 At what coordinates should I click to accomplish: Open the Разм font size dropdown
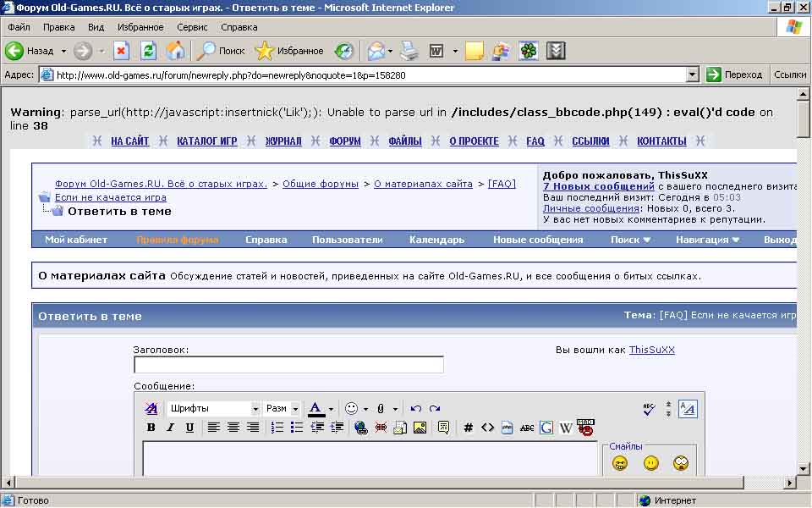tap(282, 408)
